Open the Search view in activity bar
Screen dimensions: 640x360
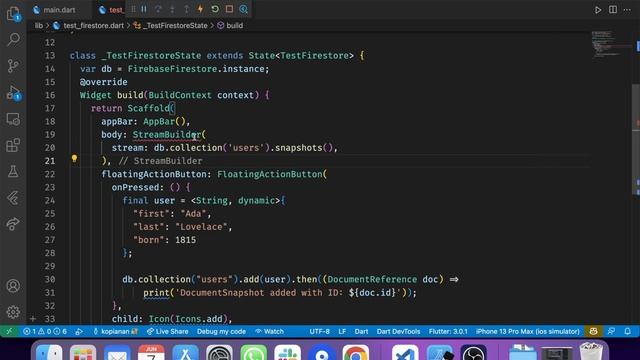(x=13, y=39)
